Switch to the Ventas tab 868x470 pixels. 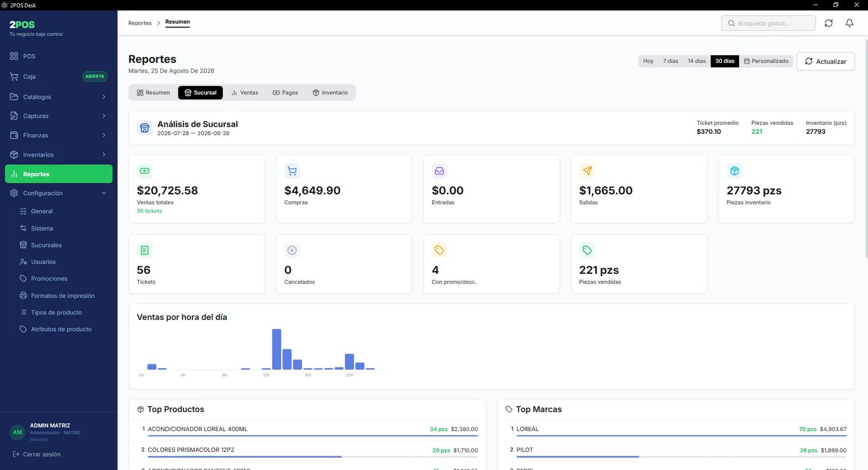(245, 93)
